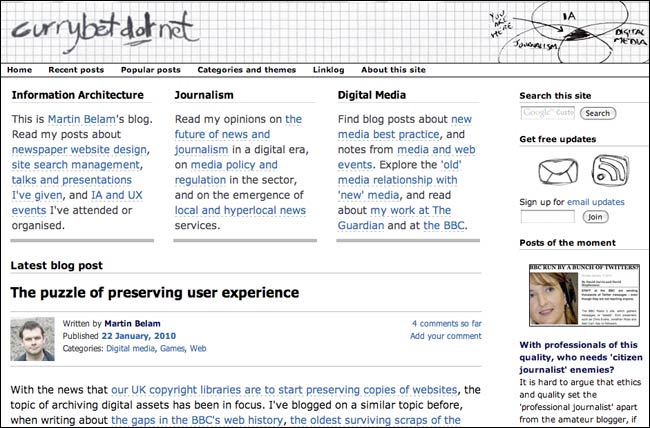The height and width of the screenshot is (428, 650).
Task: Open 'citizen journalist' enemies post headline
Action: pos(581,357)
